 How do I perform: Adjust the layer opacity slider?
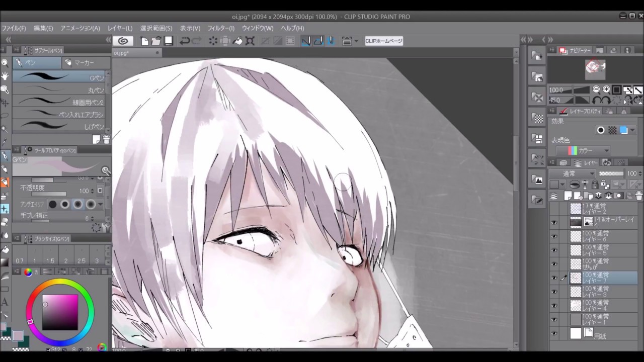click(x=611, y=173)
